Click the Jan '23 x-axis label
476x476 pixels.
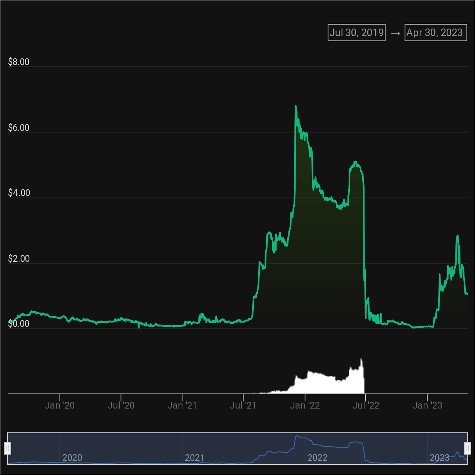coord(427,405)
